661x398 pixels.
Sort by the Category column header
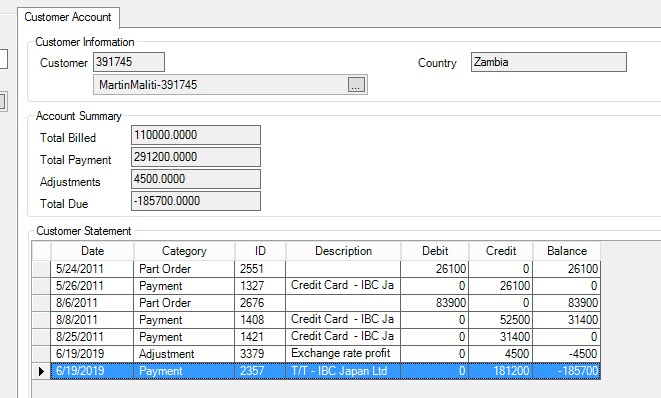pyautogui.click(x=184, y=251)
